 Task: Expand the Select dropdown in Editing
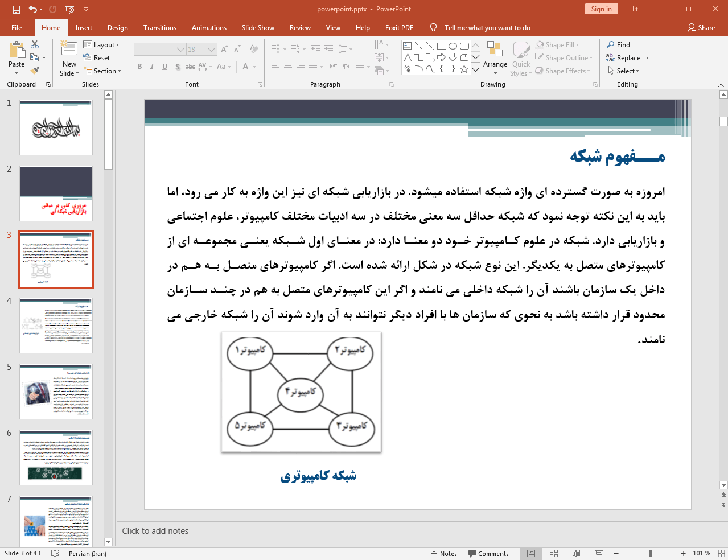tap(624, 71)
